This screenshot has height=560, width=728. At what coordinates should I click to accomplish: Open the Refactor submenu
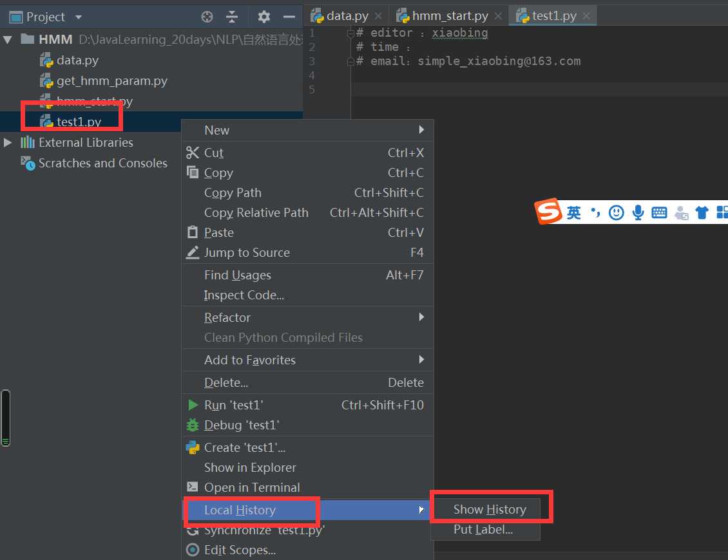tap(307, 317)
